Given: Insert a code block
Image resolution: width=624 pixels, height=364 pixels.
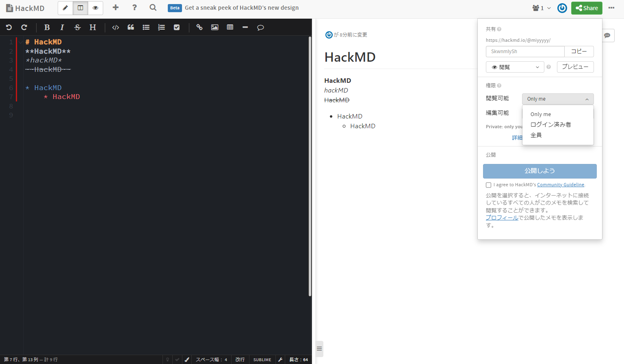Looking at the screenshot, I should [115, 27].
